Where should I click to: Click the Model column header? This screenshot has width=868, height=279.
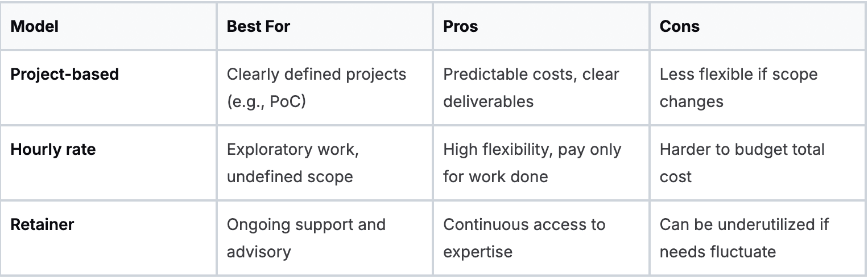pyautogui.click(x=35, y=27)
